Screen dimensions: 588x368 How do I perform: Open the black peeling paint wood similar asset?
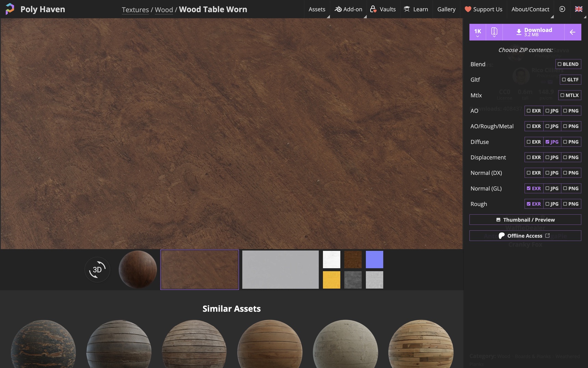click(x=43, y=344)
